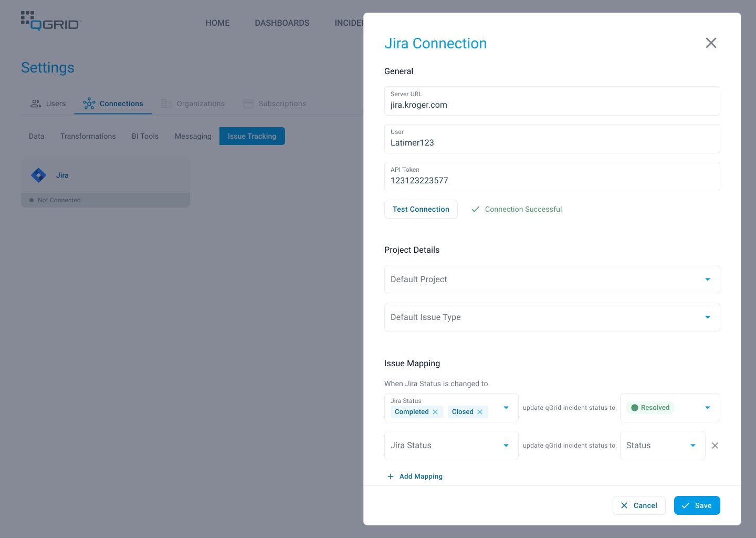756x538 pixels.
Task: Switch to the Subscriptions tab
Action: coord(275,104)
